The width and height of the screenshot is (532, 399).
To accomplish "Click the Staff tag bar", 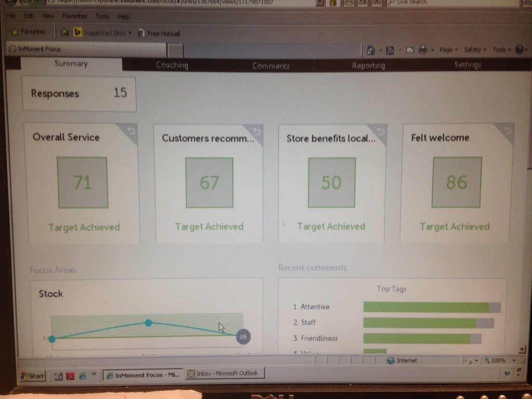I will click(x=429, y=323).
